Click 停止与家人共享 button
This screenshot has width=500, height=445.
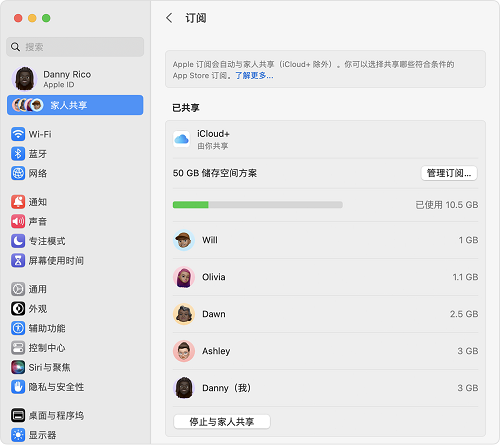[222, 422]
